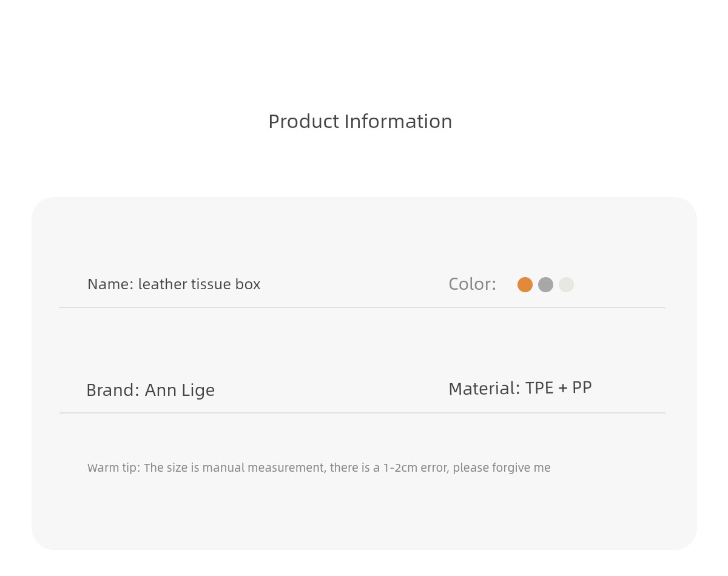The width and height of the screenshot is (728, 576).
Task: Click the plus sign between TPE and PP
Action: [x=563, y=389]
